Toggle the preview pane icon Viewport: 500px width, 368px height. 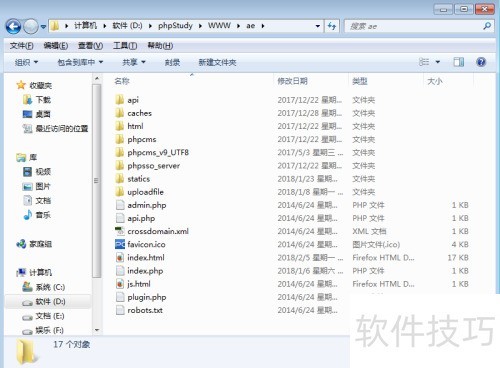pos(459,62)
